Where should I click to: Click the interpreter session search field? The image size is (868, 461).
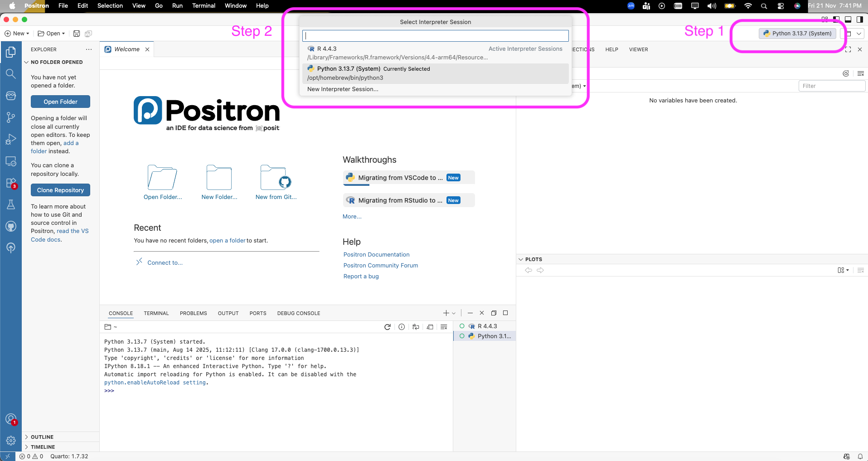click(435, 36)
